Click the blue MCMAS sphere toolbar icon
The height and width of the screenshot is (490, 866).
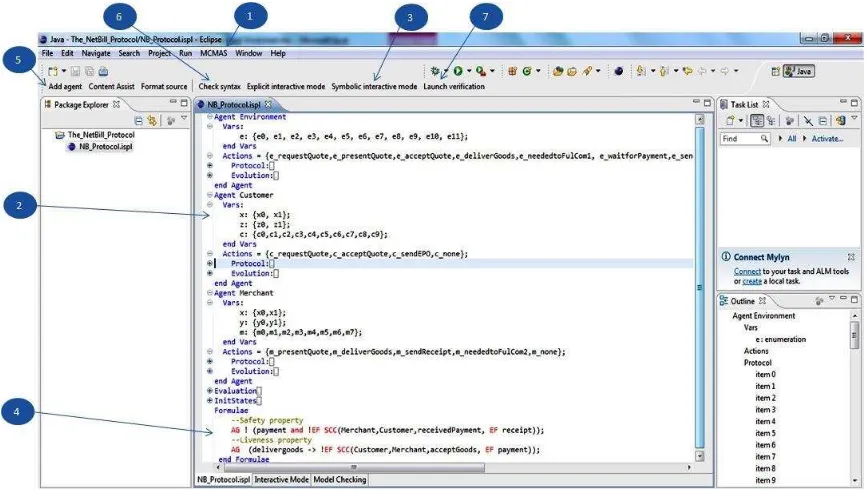pyautogui.click(x=619, y=71)
